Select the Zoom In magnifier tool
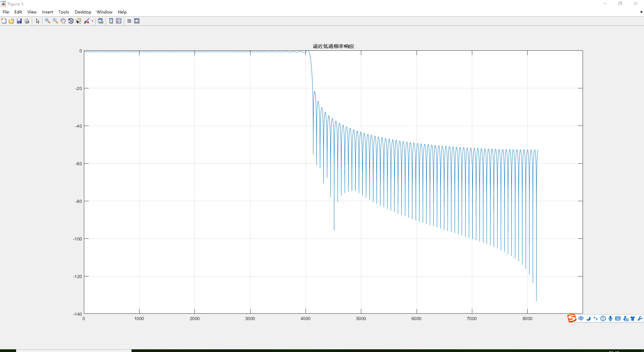 (48, 21)
